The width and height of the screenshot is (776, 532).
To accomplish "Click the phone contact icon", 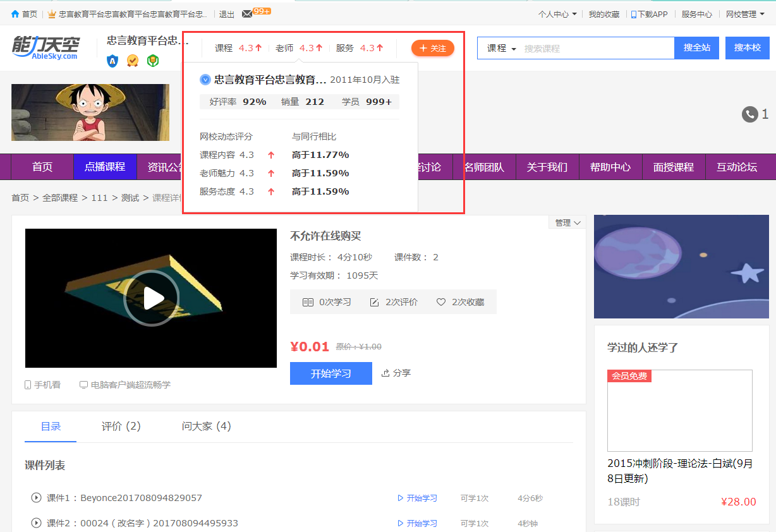I will tap(749, 114).
